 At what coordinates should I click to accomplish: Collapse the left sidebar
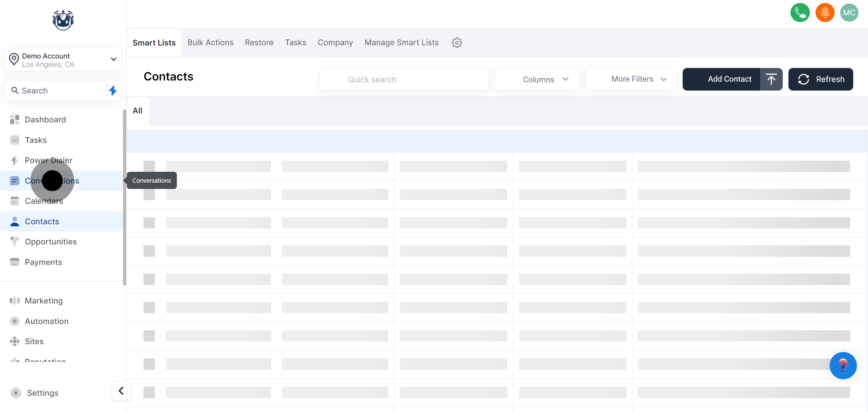(x=120, y=391)
